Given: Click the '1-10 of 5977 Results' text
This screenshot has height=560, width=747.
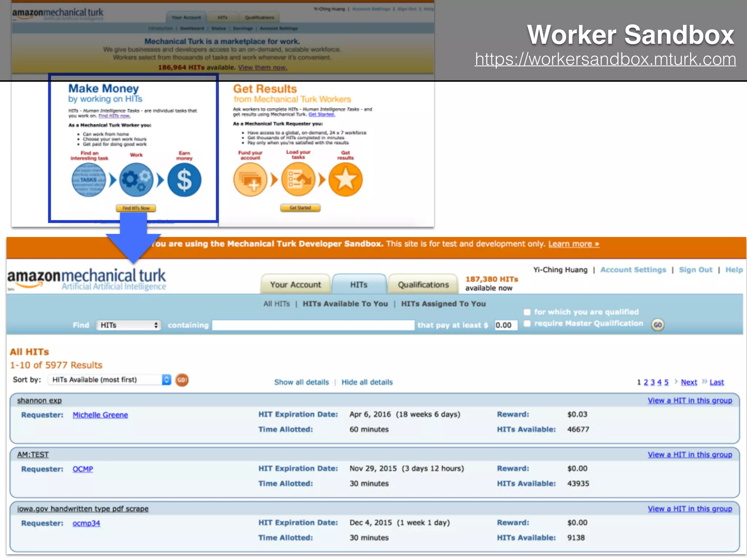Looking at the screenshot, I should pos(56,365).
